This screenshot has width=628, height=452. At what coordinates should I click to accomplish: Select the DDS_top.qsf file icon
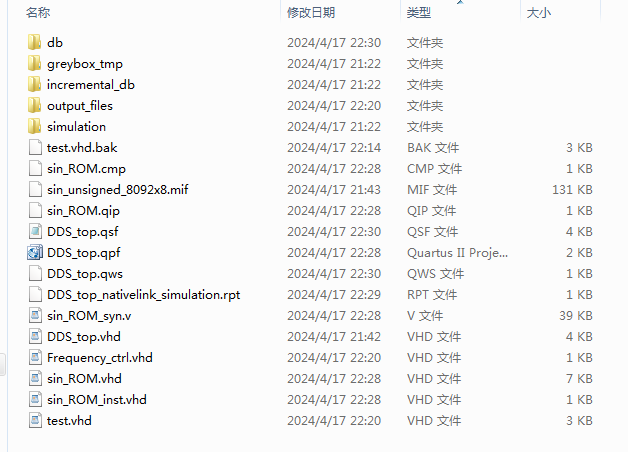(35, 231)
